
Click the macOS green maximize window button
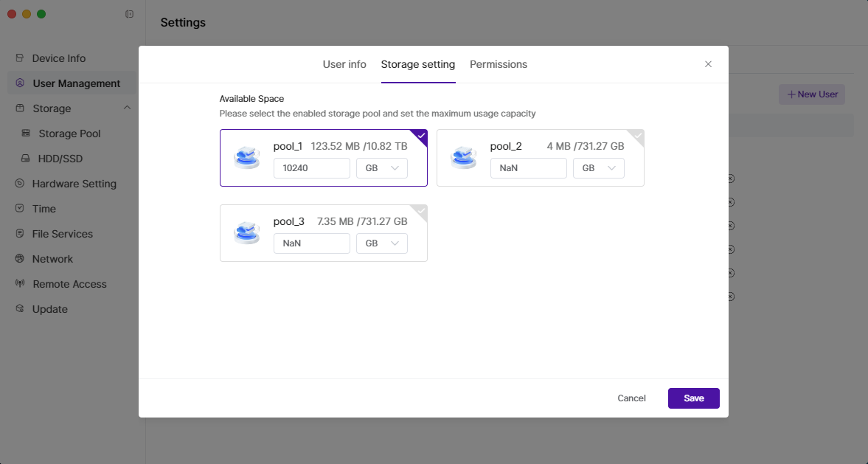point(41,14)
